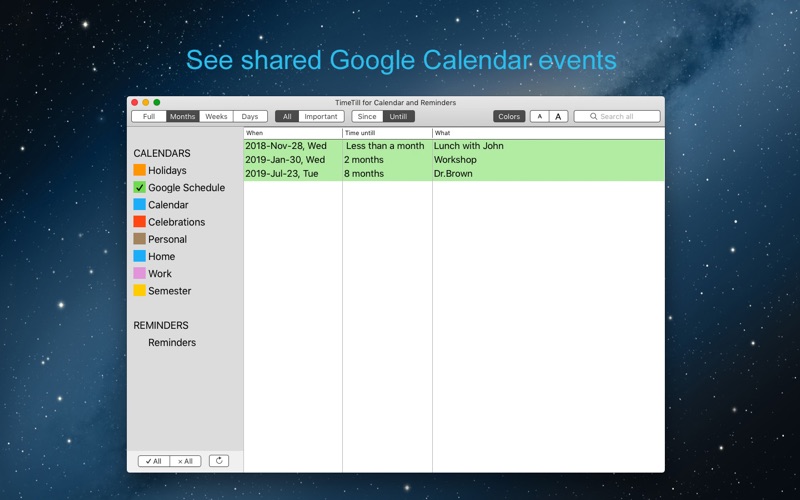
Task: Click the refresh calendars icon button
Action: pyautogui.click(x=219, y=461)
